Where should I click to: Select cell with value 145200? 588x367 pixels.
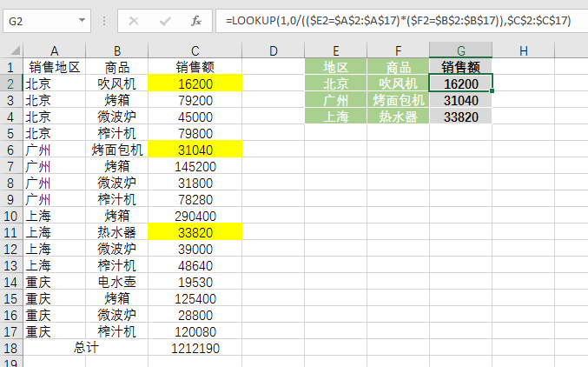coord(195,166)
